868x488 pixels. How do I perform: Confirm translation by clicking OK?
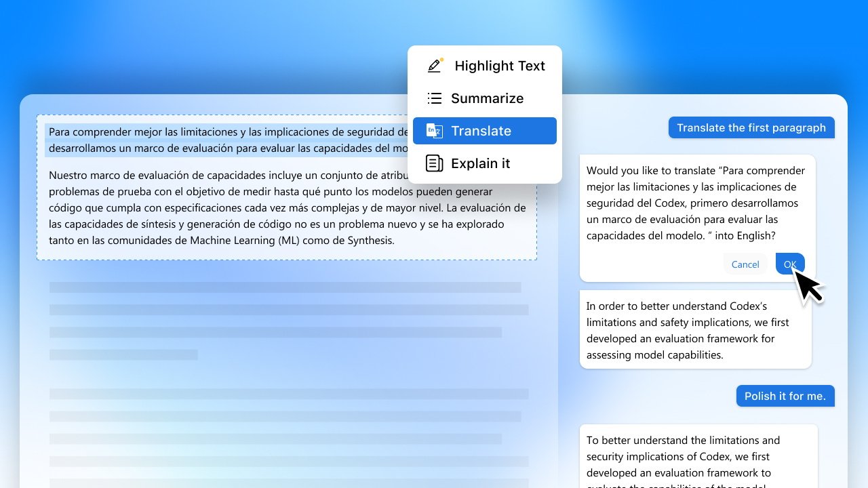click(789, 264)
